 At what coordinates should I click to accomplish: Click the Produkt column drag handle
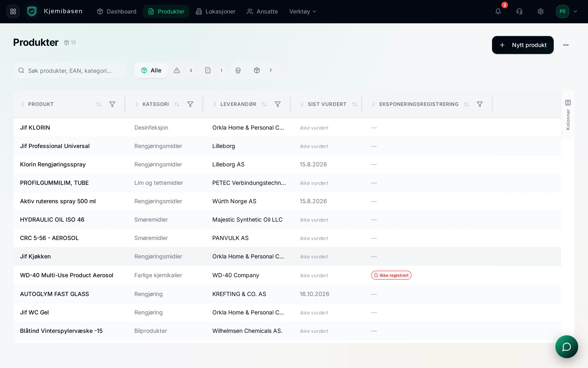coord(22,104)
